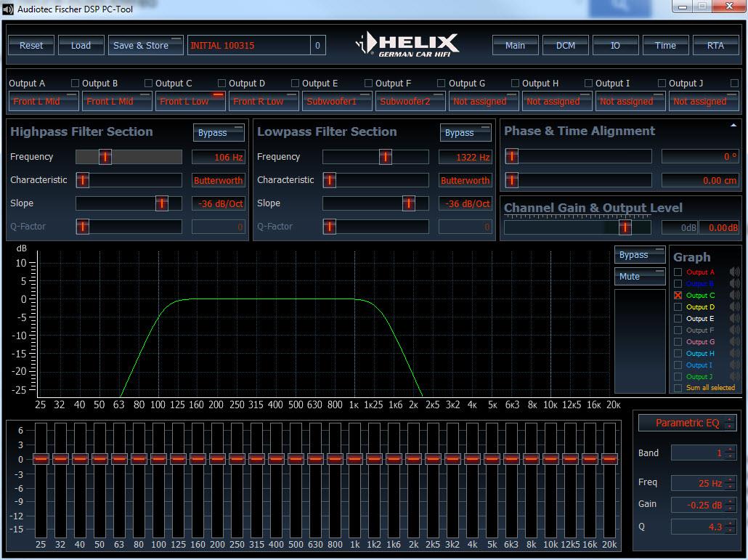
Task: Open the DCM page
Action: (565, 45)
